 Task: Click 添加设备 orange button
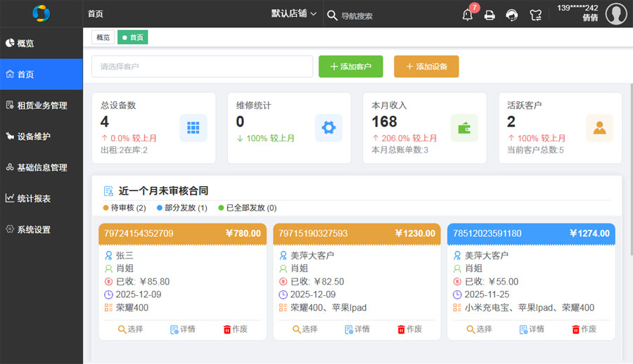click(426, 66)
